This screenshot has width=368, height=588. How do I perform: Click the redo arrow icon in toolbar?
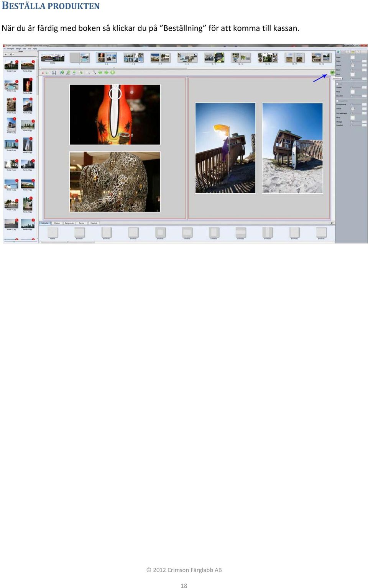tap(48, 72)
